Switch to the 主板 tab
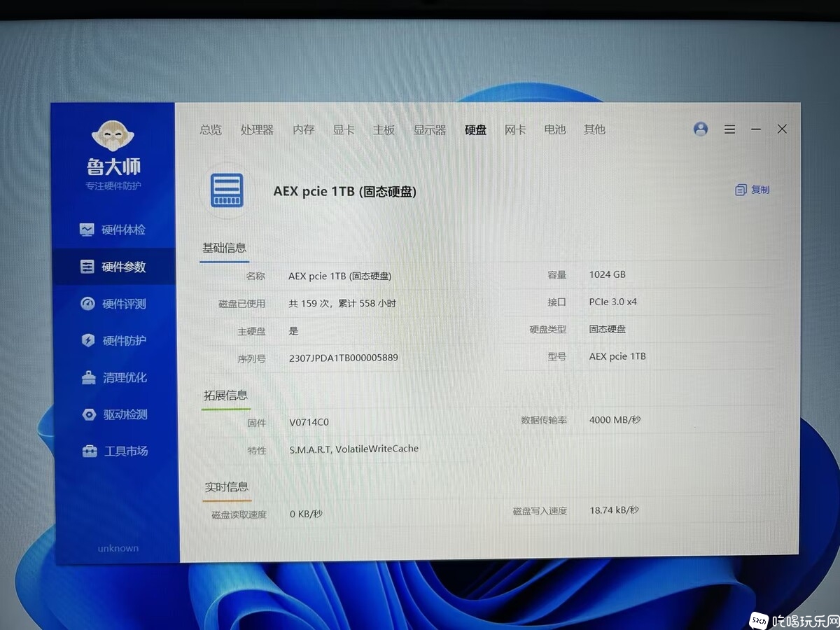The height and width of the screenshot is (630, 840). pyautogui.click(x=384, y=129)
